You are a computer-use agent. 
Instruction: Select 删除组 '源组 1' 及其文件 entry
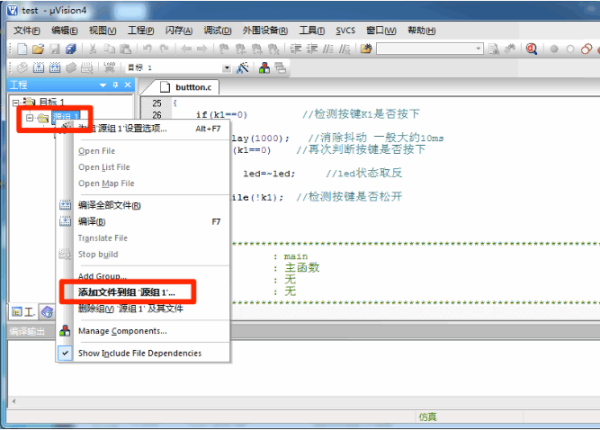(x=144, y=308)
